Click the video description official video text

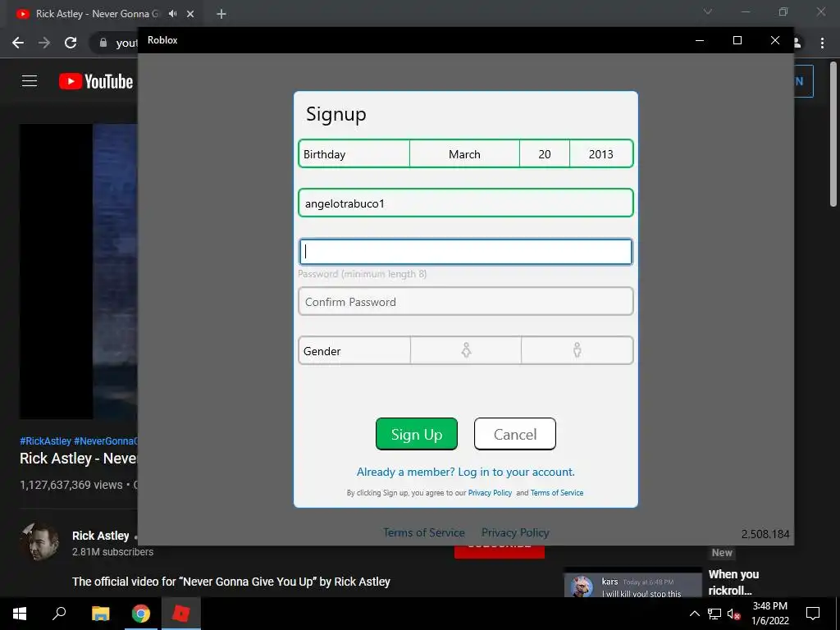[x=231, y=582]
